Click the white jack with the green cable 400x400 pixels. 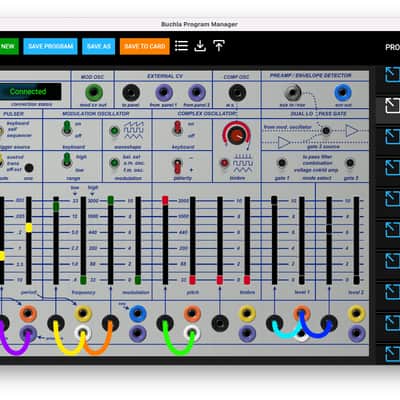[192, 332]
